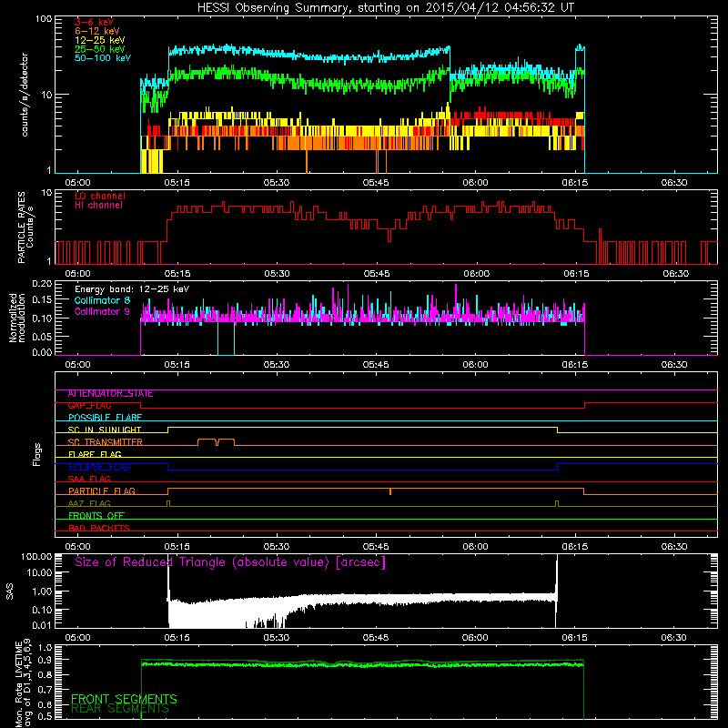Click the 05:45 tick under the flags plot

point(376,547)
